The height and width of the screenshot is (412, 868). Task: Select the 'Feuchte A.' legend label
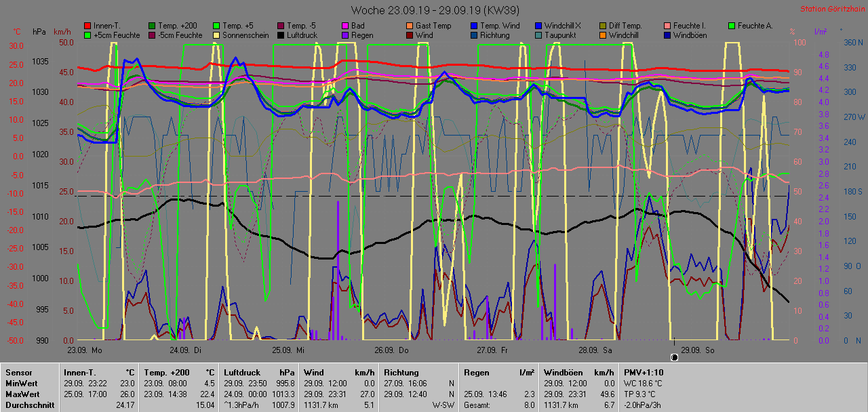pyautogui.click(x=757, y=26)
